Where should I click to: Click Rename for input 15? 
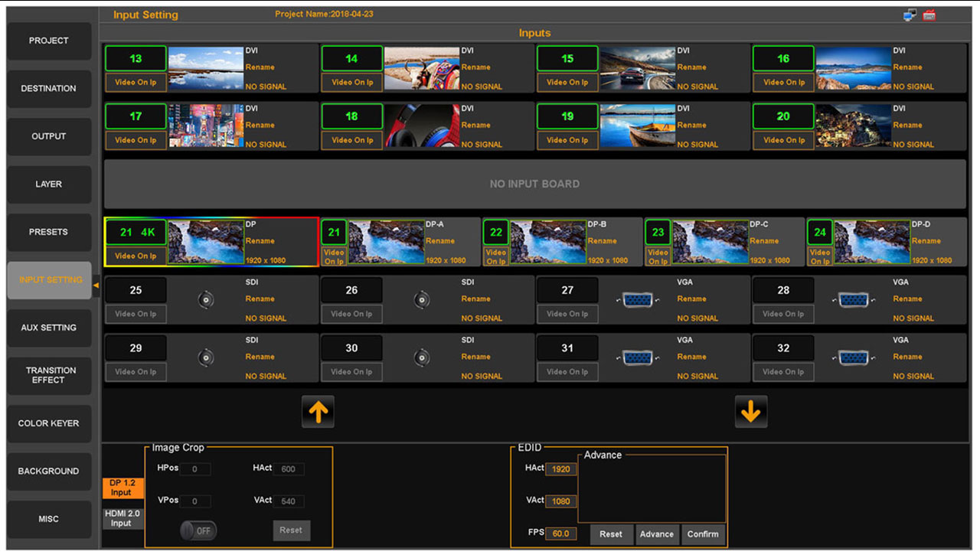[691, 67]
